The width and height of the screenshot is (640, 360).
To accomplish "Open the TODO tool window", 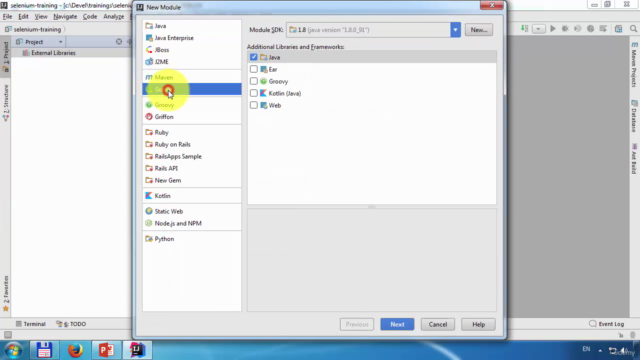I will coord(71,324).
